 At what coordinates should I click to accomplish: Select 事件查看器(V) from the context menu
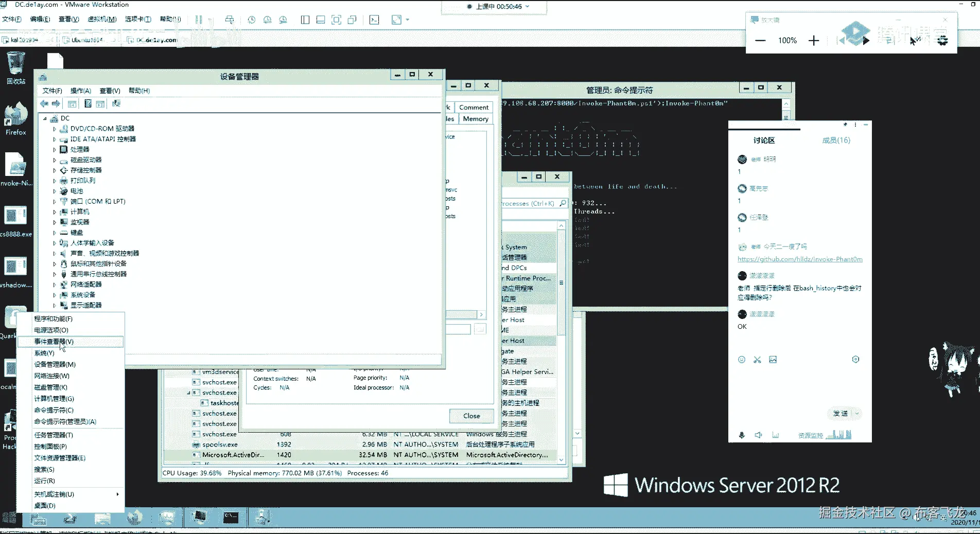coord(54,342)
